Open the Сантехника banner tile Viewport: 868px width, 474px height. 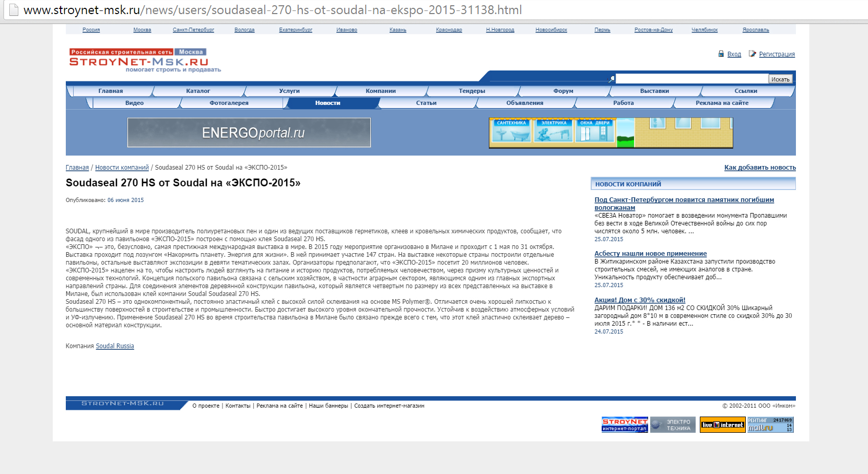[x=511, y=131]
